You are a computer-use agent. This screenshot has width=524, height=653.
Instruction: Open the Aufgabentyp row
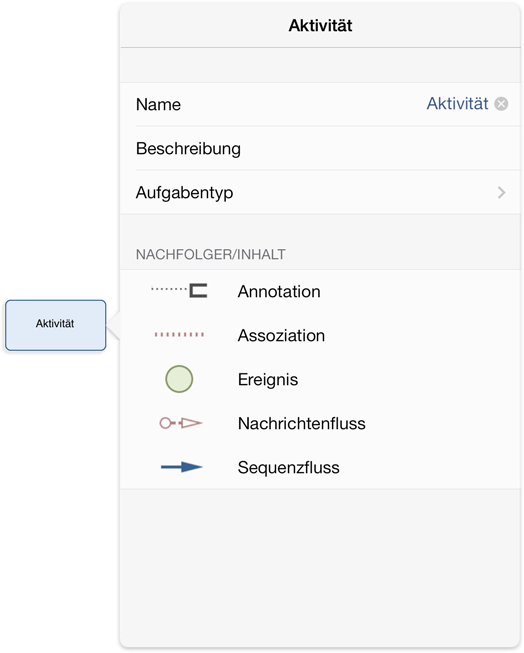pos(320,192)
